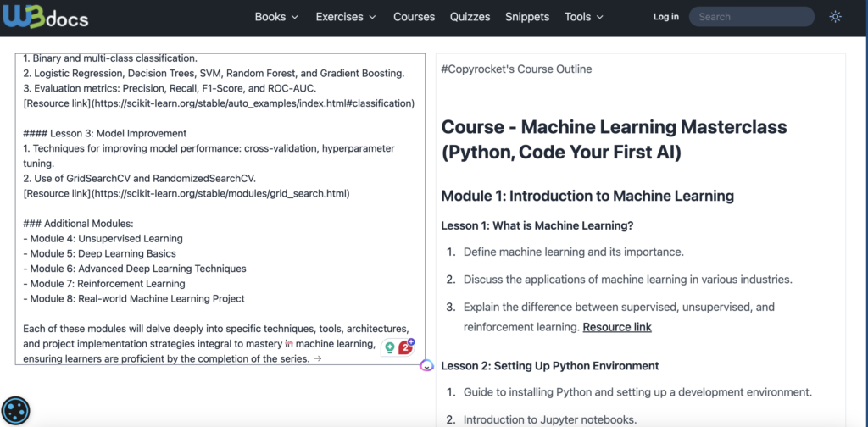
Task: Click the Module 1 Introduction heading
Action: [x=587, y=196]
